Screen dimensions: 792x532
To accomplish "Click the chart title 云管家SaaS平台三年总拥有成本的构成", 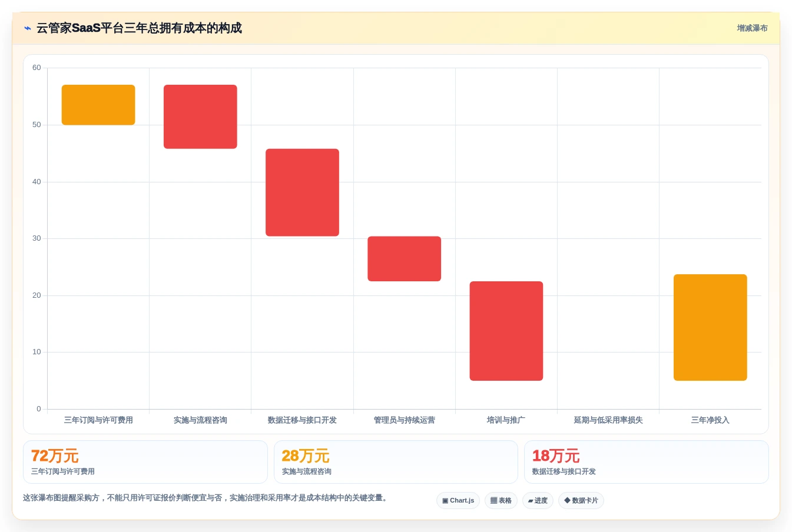I will 139,28.
